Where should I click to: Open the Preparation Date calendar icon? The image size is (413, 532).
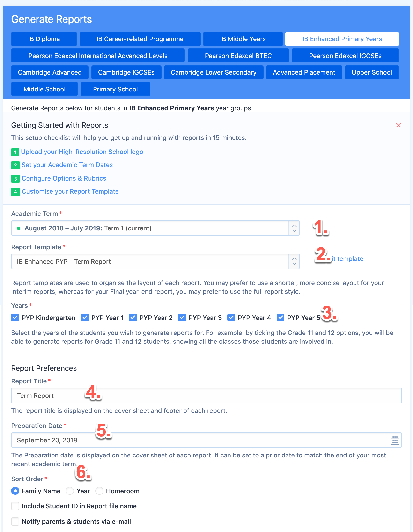tap(395, 441)
